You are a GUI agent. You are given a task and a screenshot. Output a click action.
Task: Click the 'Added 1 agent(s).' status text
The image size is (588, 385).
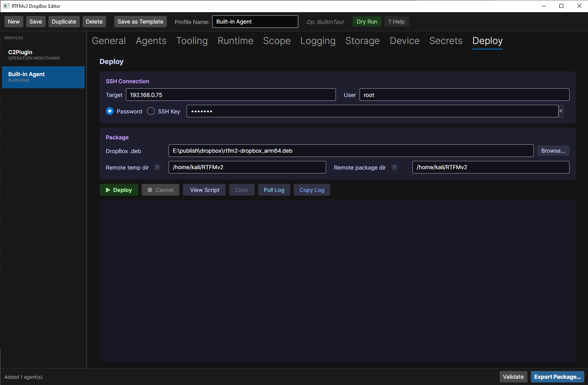pyautogui.click(x=24, y=377)
